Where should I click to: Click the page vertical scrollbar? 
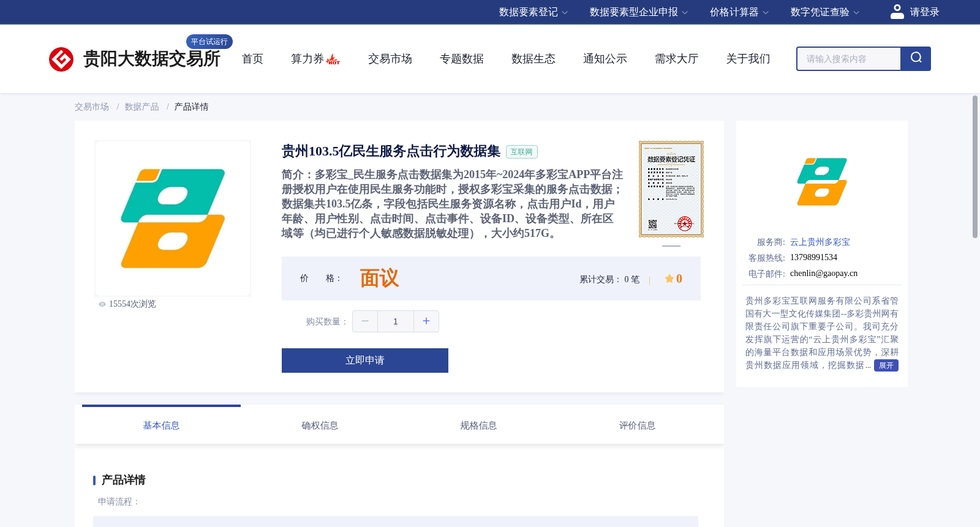pyautogui.click(x=975, y=166)
